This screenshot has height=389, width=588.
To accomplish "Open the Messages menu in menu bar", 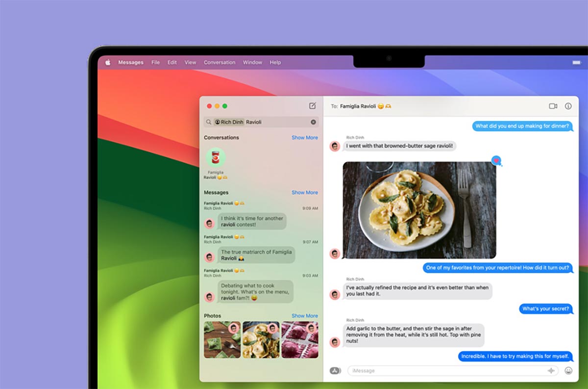I will tap(131, 62).
